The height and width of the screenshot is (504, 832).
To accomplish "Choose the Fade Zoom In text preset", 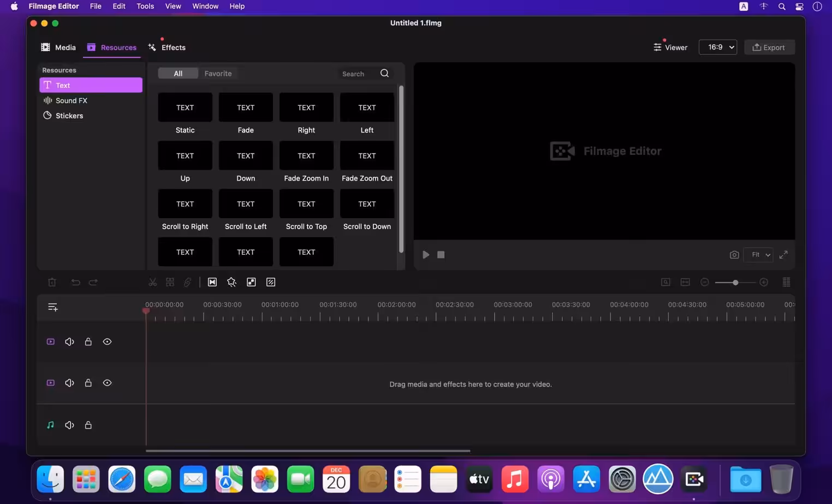I will pos(306,162).
